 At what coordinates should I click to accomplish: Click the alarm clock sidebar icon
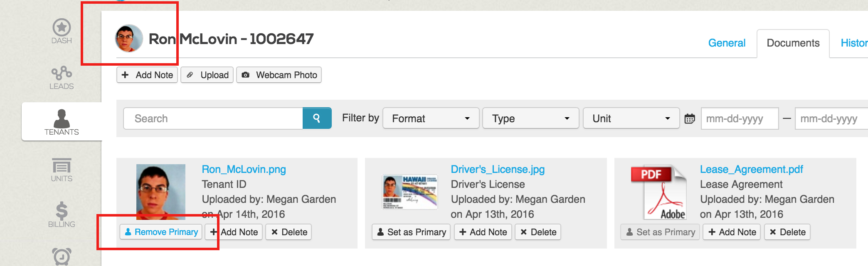point(62,256)
